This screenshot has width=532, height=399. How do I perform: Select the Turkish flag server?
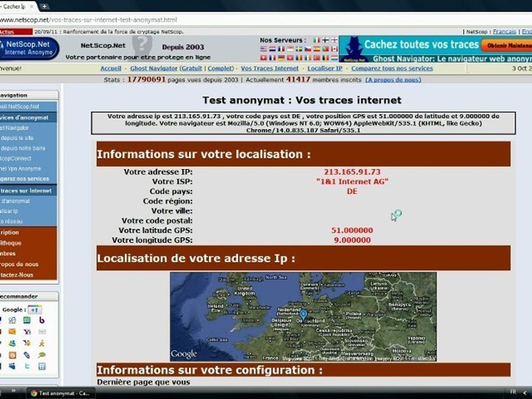(x=316, y=57)
